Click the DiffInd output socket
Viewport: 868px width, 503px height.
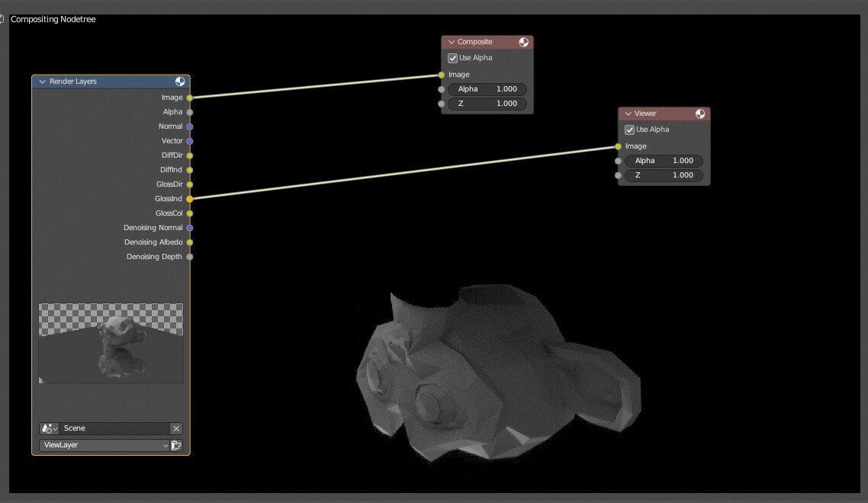(190, 170)
